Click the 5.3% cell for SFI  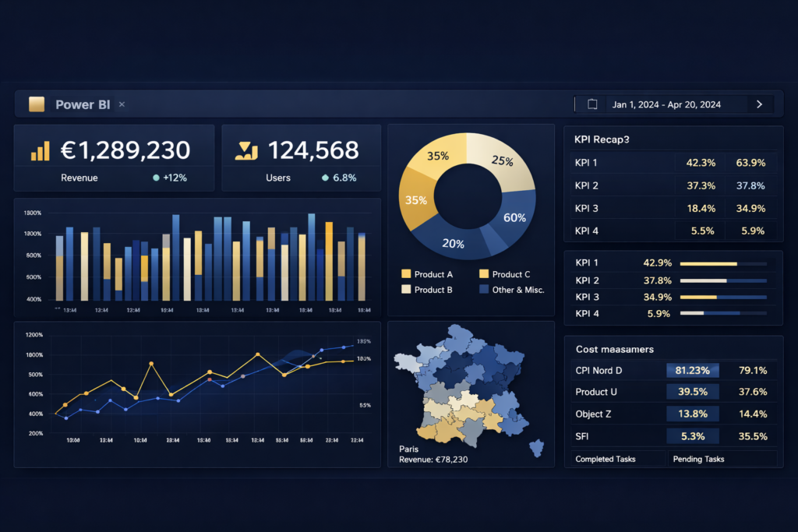tap(693, 436)
